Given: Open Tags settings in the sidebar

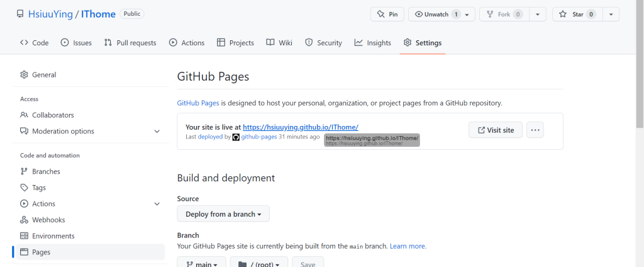Looking at the screenshot, I should pyautogui.click(x=91, y=188).
